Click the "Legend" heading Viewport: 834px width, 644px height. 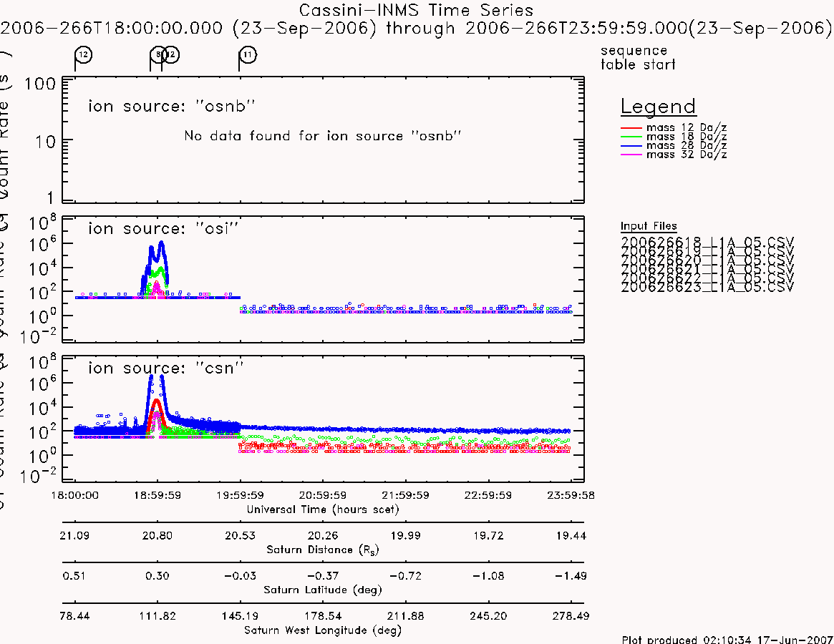click(x=658, y=107)
